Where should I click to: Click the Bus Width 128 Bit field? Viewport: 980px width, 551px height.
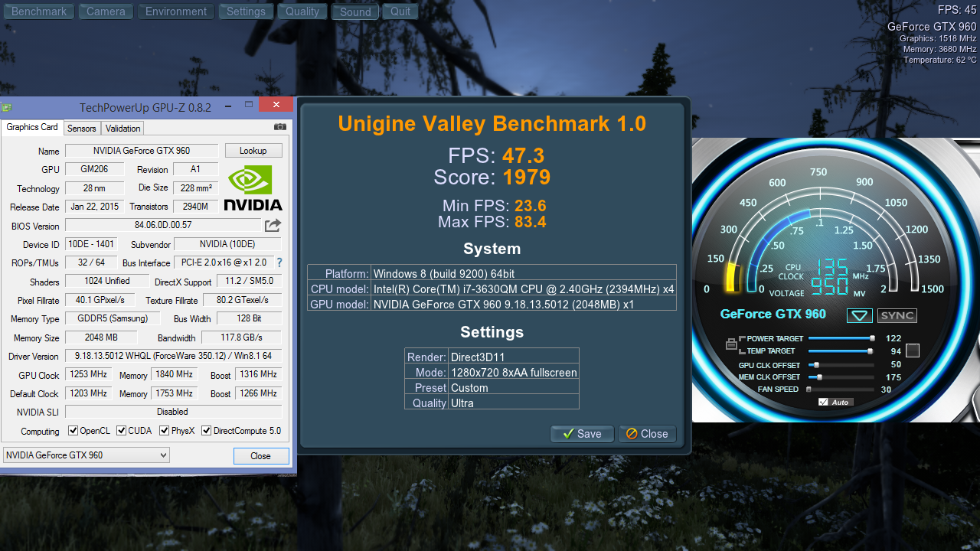click(x=249, y=318)
